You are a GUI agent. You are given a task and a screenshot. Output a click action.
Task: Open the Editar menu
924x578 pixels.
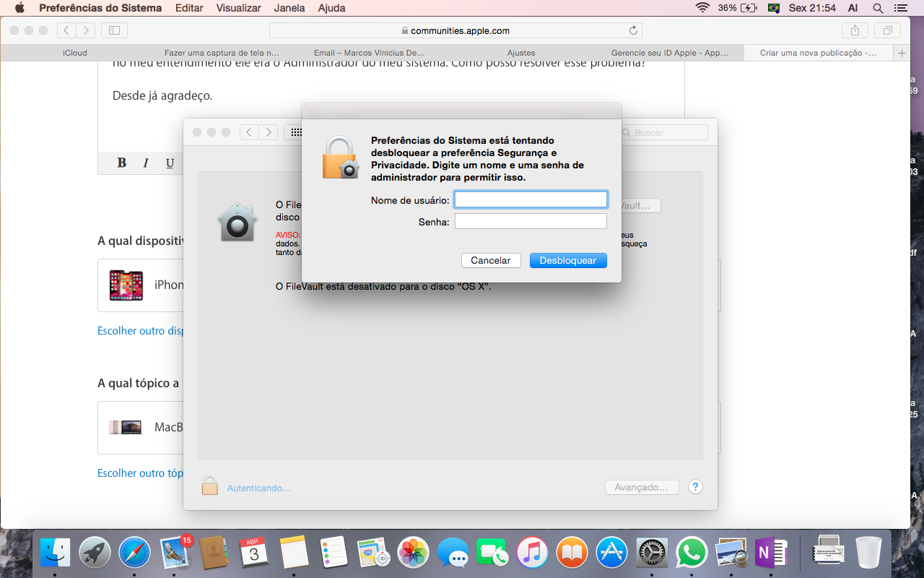tap(189, 8)
